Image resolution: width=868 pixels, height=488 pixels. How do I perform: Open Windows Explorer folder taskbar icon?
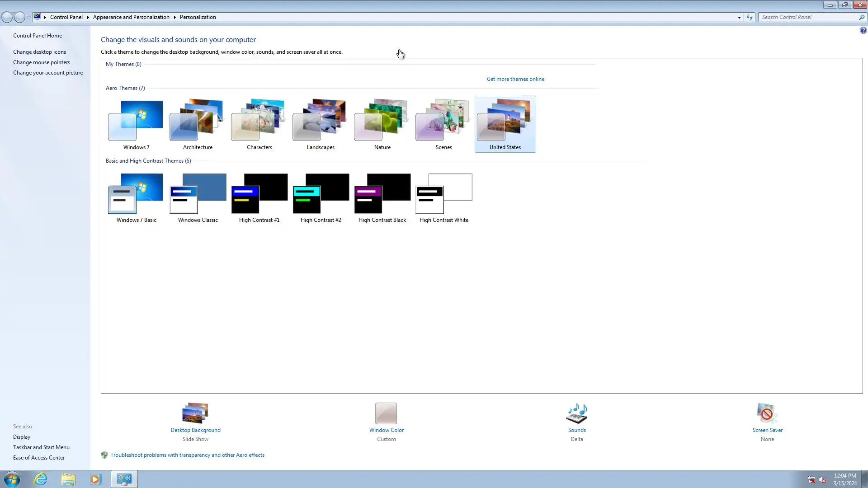pyautogui.click(x=68, y=479)
